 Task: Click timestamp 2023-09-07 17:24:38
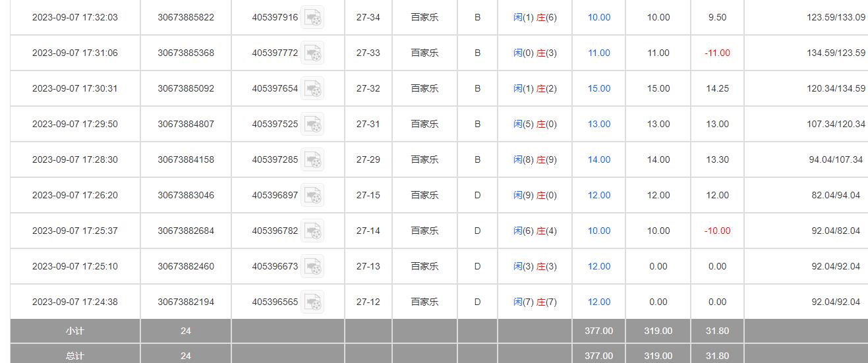point(75,302)
